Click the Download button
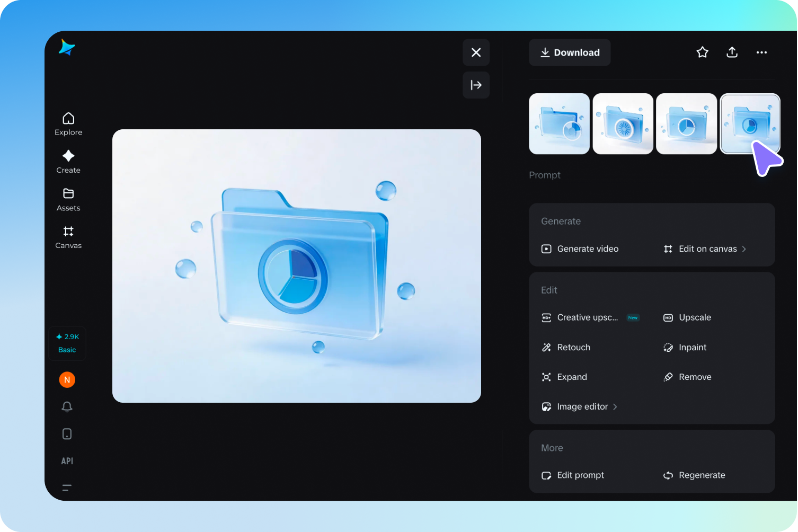Image resolution: width=798 pixels, height=532 pixels. [570, 52]
